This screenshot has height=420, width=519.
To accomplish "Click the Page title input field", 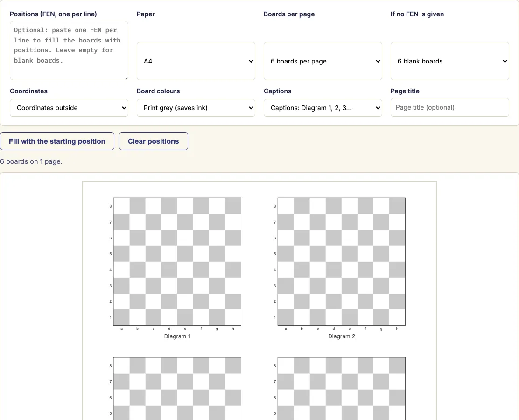I will (450, 107).
